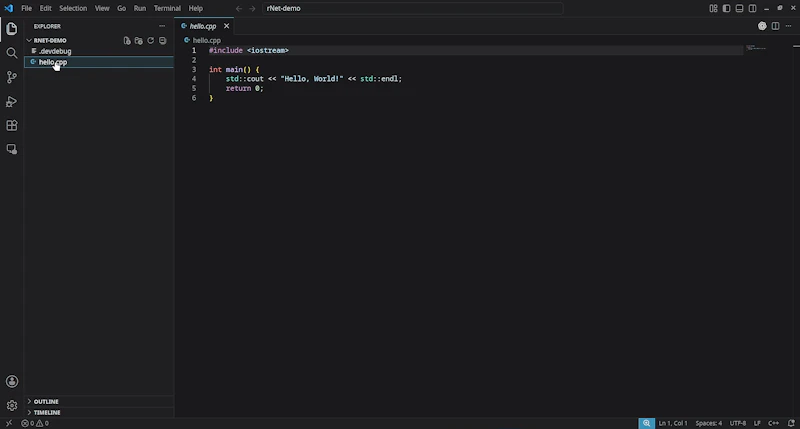Open editor More Actions ellipsis menu

click(788, 26)
